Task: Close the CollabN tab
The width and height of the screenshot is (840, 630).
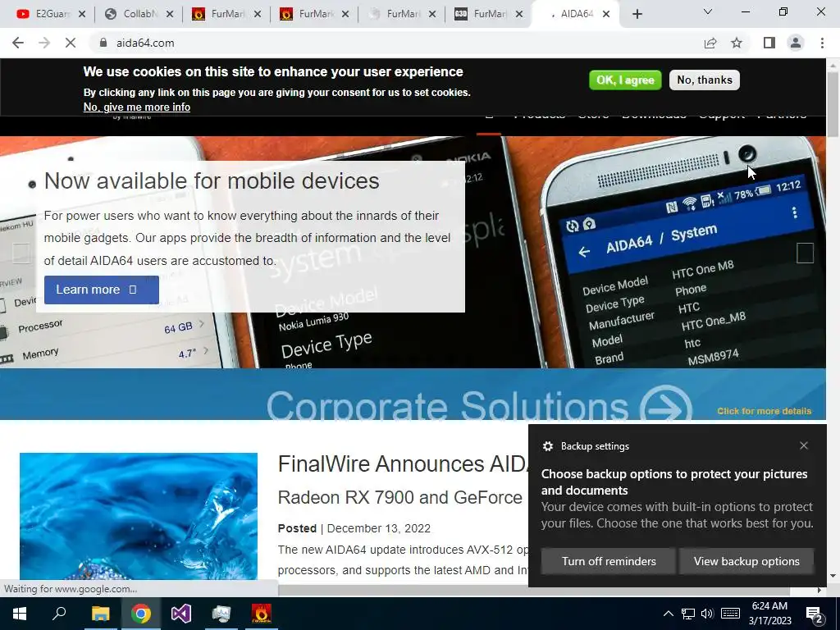Action: tap(170, 15)
